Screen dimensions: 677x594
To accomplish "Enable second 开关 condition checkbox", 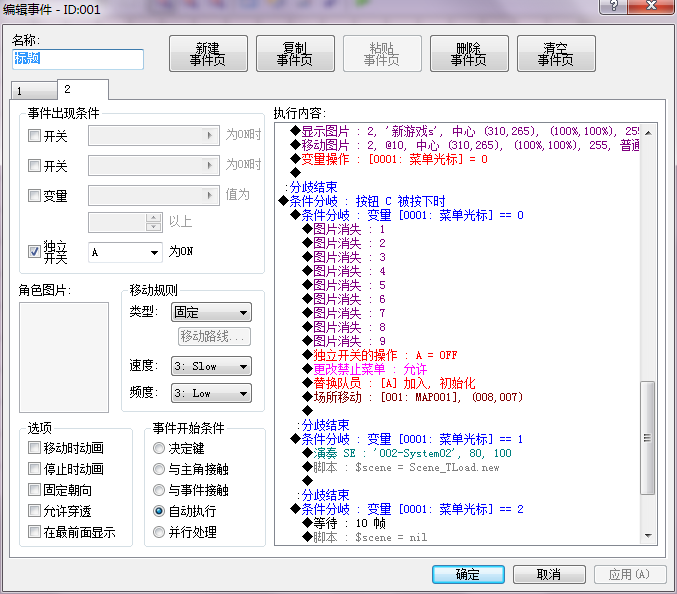I will (x=34, y=165).
